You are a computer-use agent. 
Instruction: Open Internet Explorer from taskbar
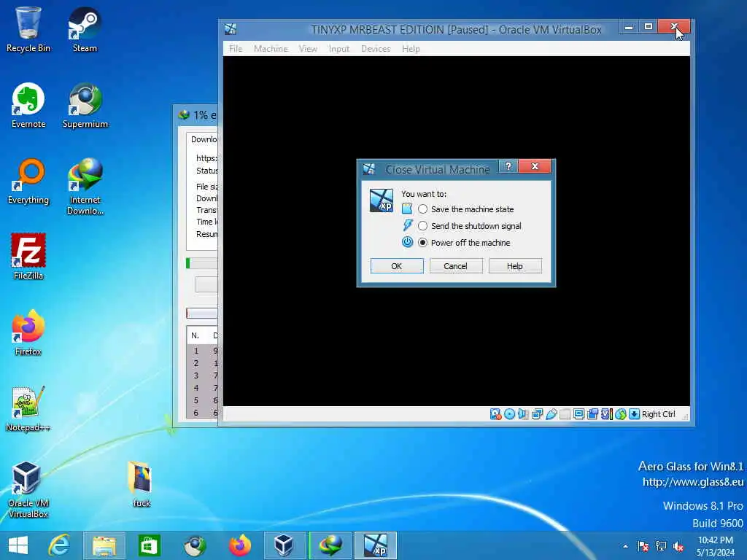click(x=60, y=545)
